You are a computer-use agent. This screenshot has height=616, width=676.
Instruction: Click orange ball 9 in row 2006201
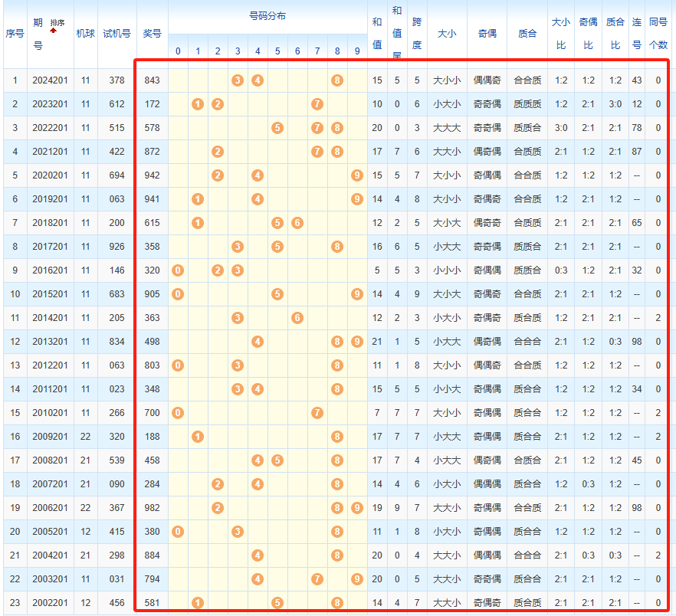pos(357,508)
